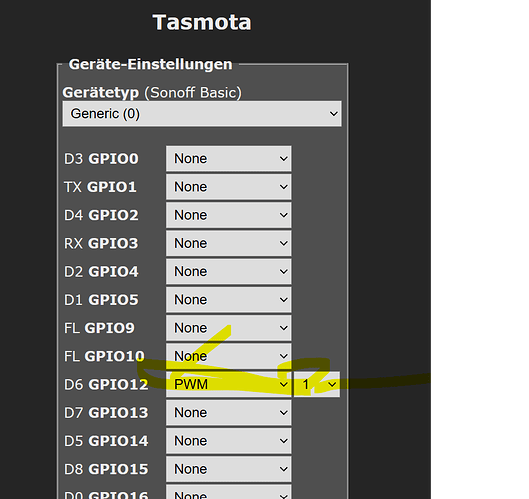The image size is (529, 499).
Task: Expand the D5 GPIO14 dropdown
Action: point(228,441)
